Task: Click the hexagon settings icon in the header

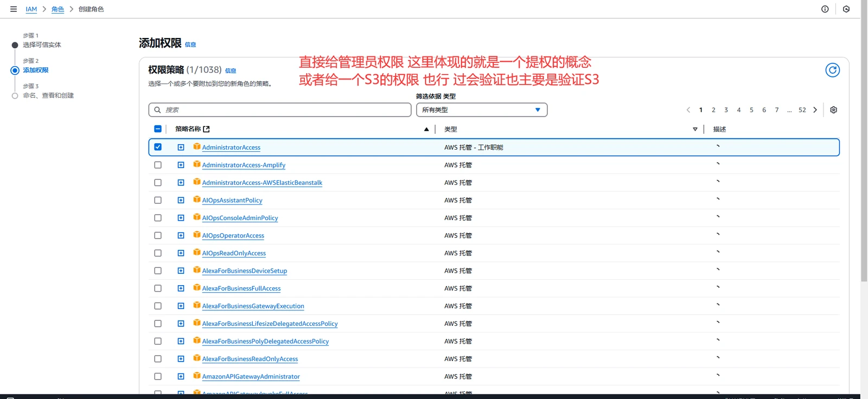Action: 846,9
